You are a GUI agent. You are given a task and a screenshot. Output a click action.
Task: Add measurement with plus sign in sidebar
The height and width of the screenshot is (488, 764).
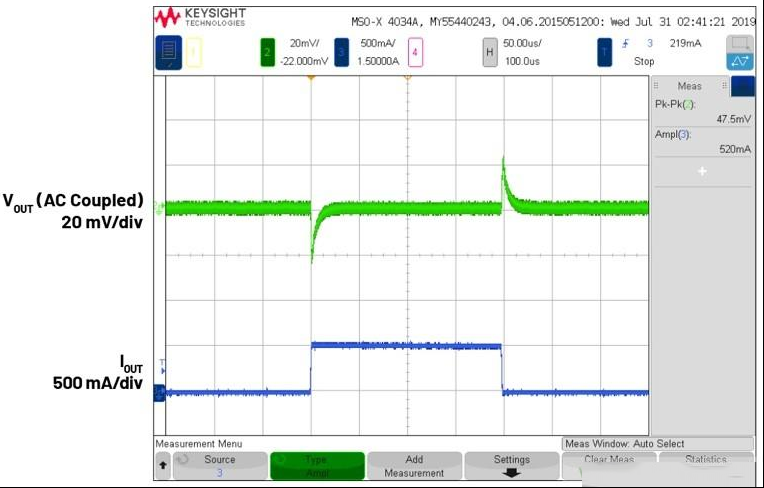point(702,171)
